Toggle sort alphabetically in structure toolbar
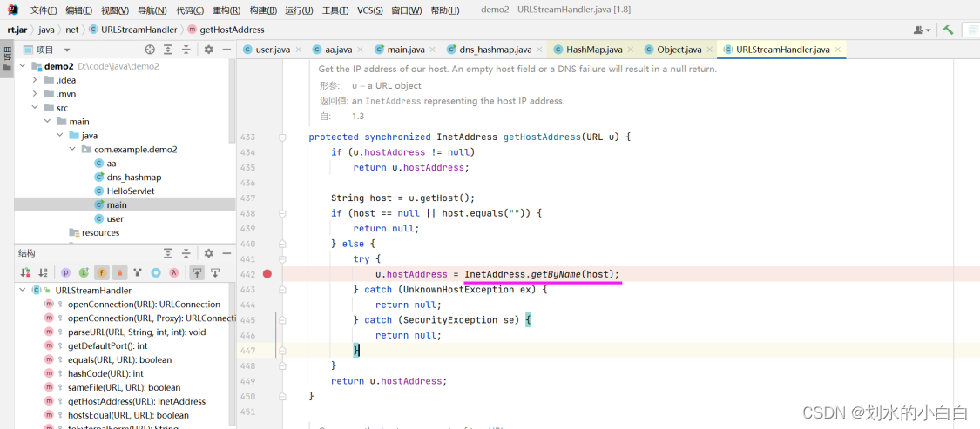Viewport: 980px width, 429px height. 44,272
